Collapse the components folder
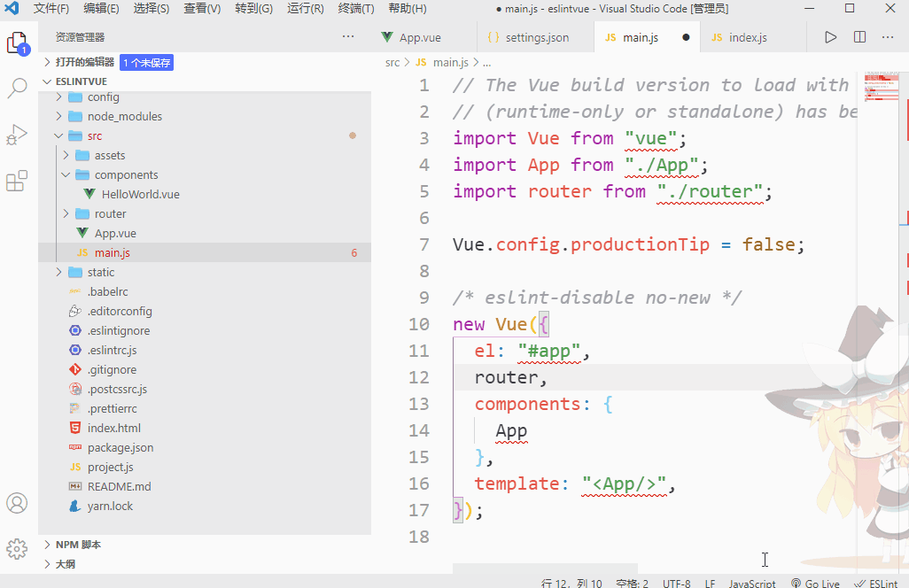The image size is (909, 588). pyautogui.click(x=66, y=175)
